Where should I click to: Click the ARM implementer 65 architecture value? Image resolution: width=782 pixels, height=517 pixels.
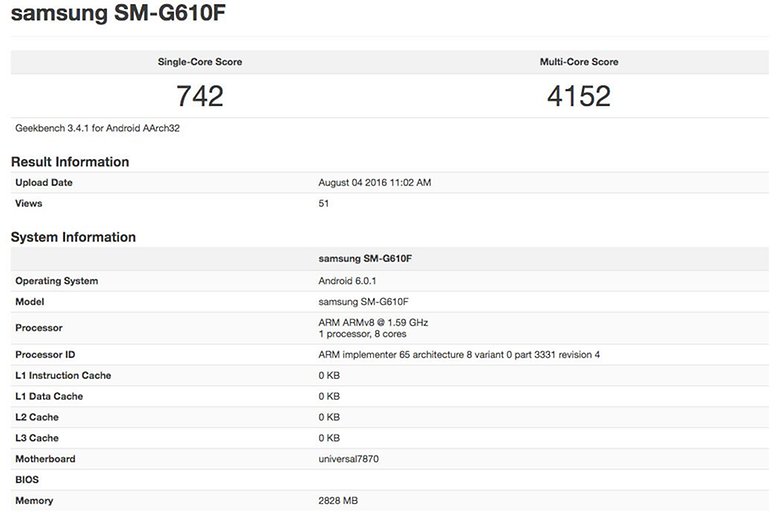(459, 354)
